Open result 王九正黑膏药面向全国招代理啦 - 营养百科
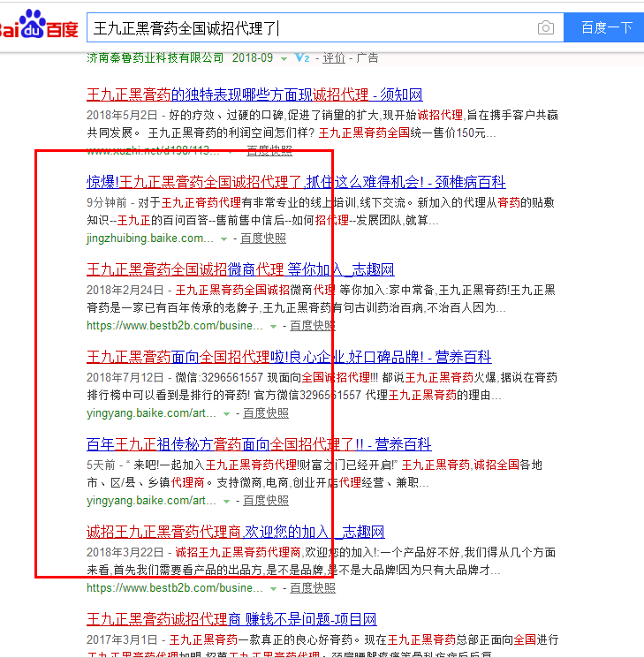The width and height of the screenshot is (644, 658). (x=289, y=357)
